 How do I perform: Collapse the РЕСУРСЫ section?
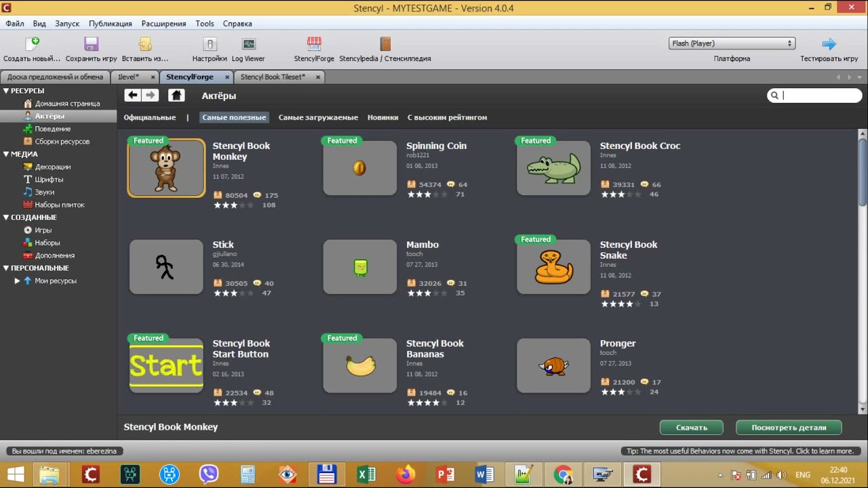coord(6,91)
